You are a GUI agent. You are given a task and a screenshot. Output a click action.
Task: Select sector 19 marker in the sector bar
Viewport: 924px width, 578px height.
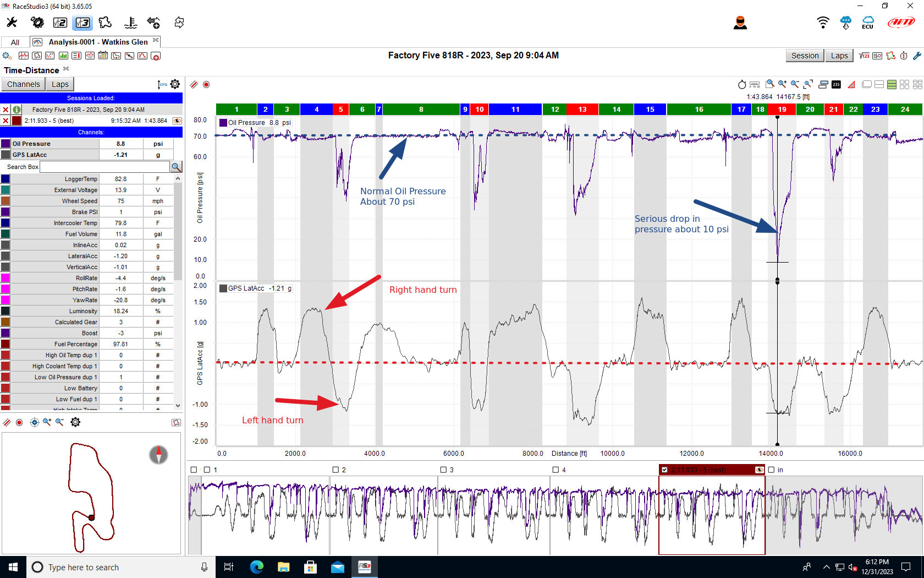(782, 110)
